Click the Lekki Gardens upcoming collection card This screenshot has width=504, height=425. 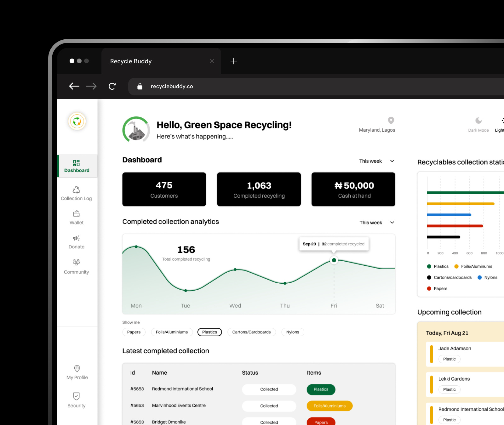pos(465,385)
